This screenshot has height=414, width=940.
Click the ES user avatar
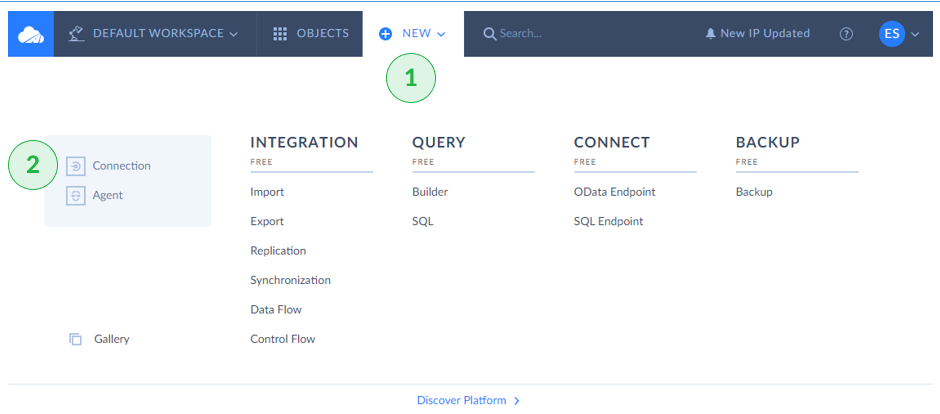[x=892, y=34]
